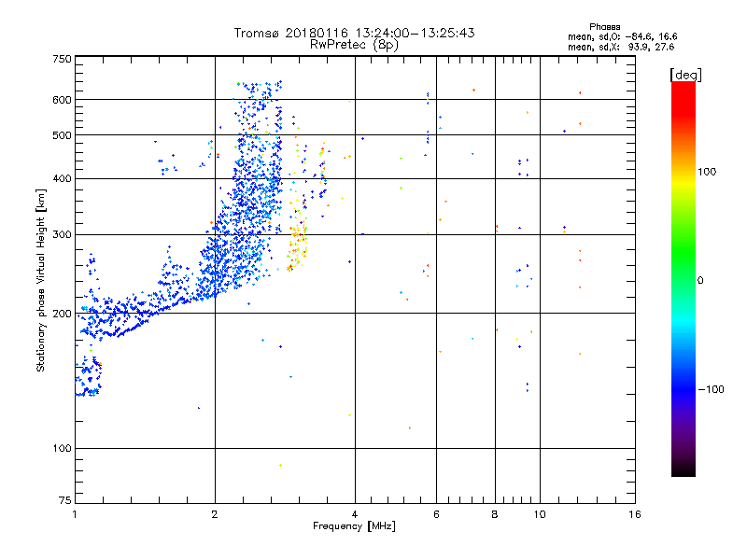The width and height of the screenshot is (747, 560).
Task: Select the 'RwPretec (8p)' subtitle text
Action: pyautogui.click(x=354, y=45)
